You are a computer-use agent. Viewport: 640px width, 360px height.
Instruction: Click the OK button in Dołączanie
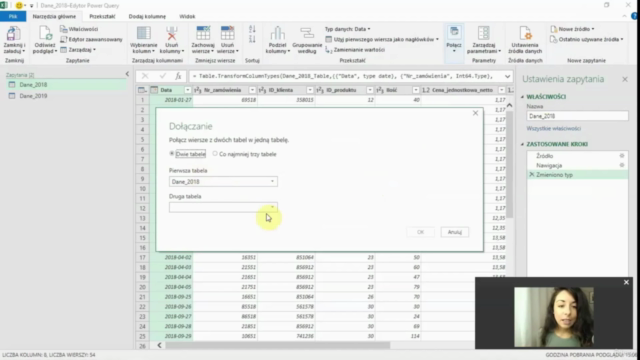click(x=420, y=232)
